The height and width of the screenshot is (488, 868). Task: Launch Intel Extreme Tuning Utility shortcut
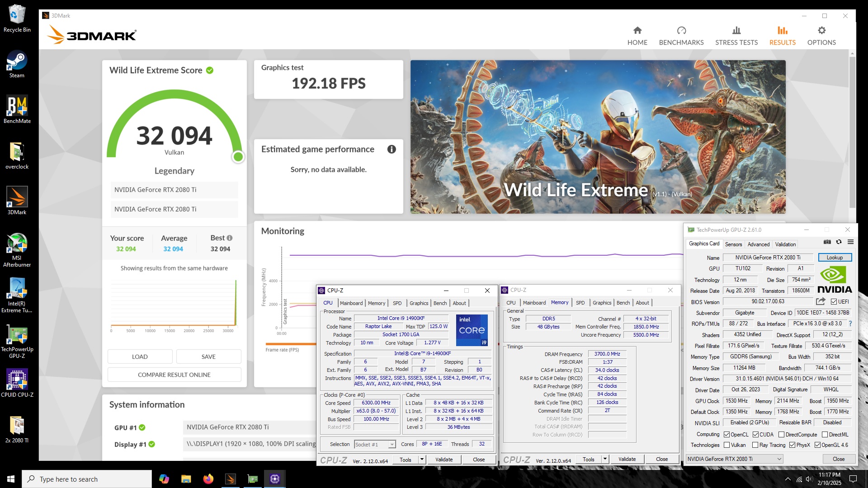point(17,295)
